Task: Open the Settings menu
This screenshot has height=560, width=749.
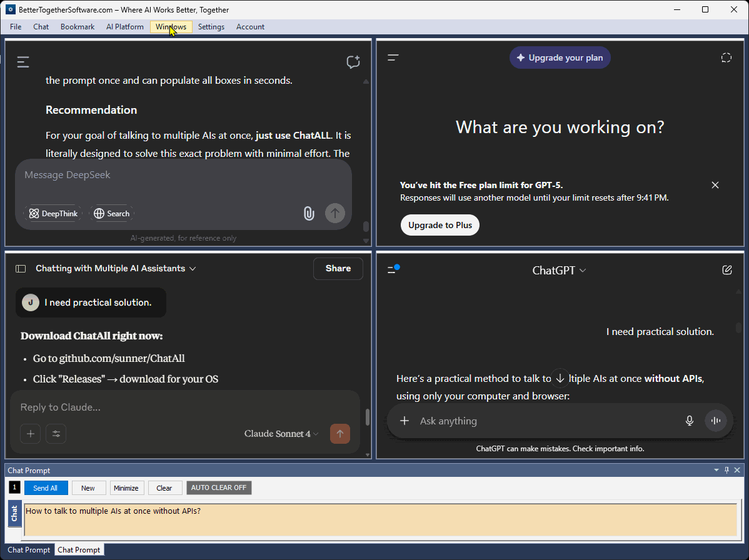Action: (x=211, y=27)
